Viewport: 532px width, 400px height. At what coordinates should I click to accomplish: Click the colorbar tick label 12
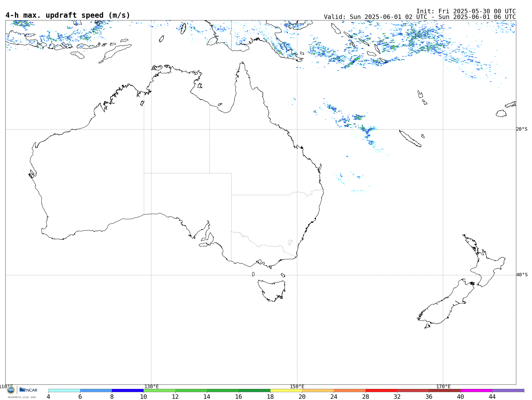click(175, 397)
